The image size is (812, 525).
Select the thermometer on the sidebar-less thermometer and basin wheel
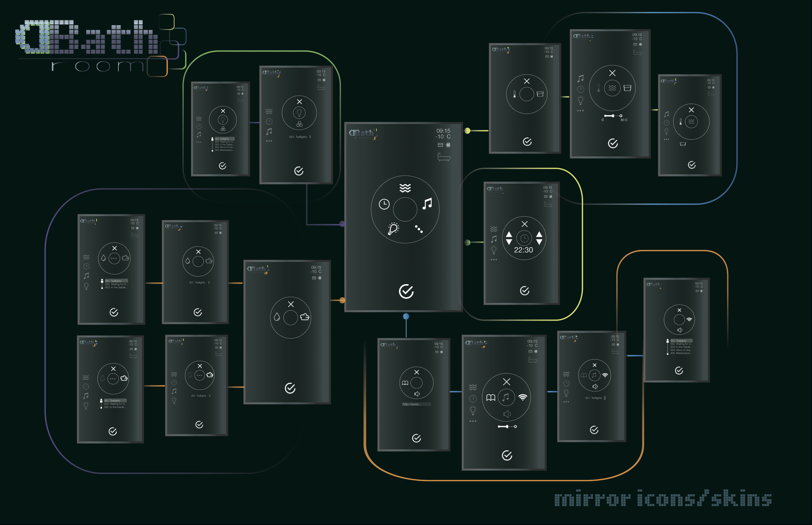click(515, 94)
